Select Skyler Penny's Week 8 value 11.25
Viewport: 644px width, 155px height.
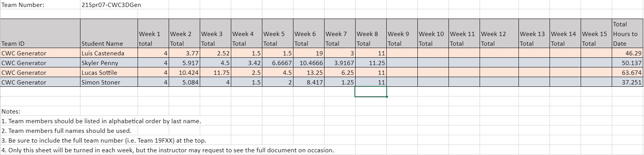coord(371,63)
